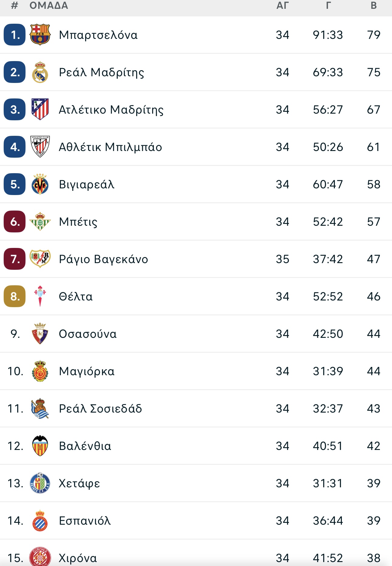Viewport: 392px width, 566px height.
Task: Select the Espanyol round badge
Action: pos(40,520)
